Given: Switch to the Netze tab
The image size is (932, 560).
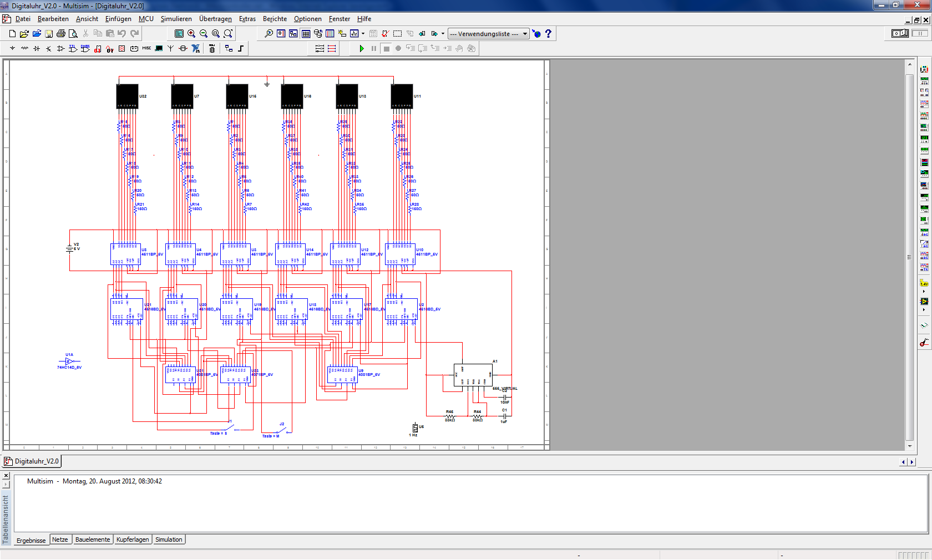Looking at the screenshot, I should coord(60,539).
